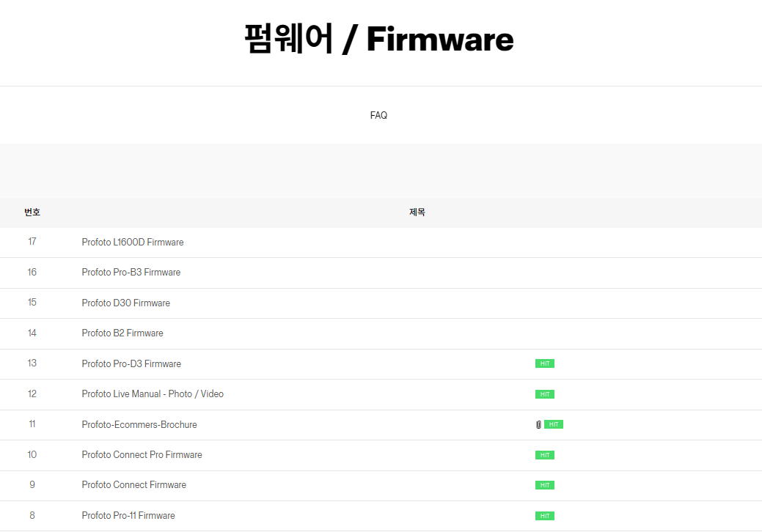This screenshot has height=532, width=762.
Task: Click the 제목 column header
Action: point(417,213)
